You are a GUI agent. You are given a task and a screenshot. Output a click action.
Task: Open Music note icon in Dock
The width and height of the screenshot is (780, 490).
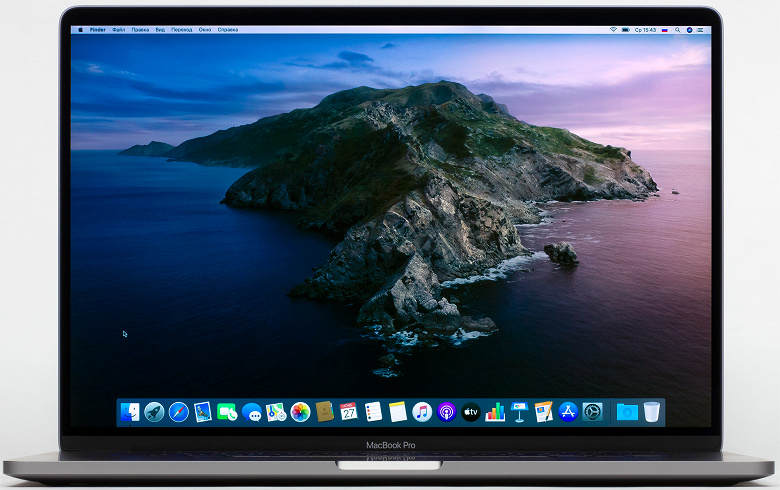(x=422, y=412)
